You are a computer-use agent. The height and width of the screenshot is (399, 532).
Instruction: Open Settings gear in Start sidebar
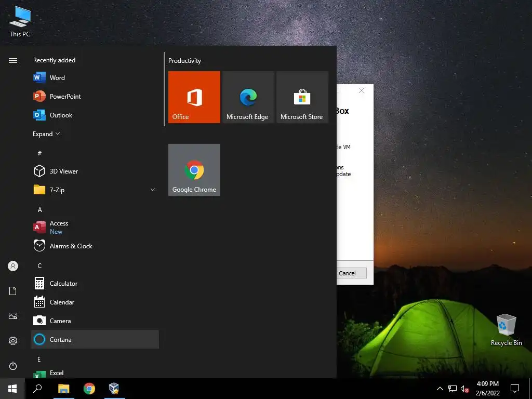point(13,341)
